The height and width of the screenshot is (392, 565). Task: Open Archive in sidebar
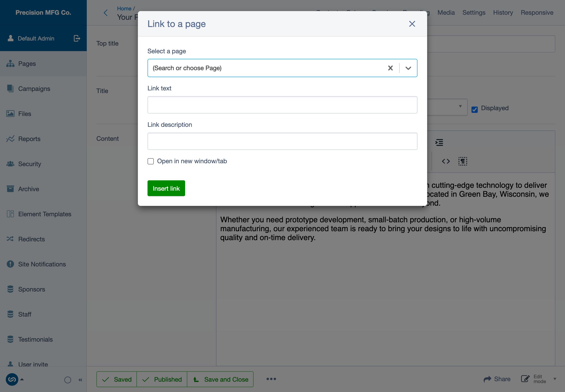coord(43,189)
